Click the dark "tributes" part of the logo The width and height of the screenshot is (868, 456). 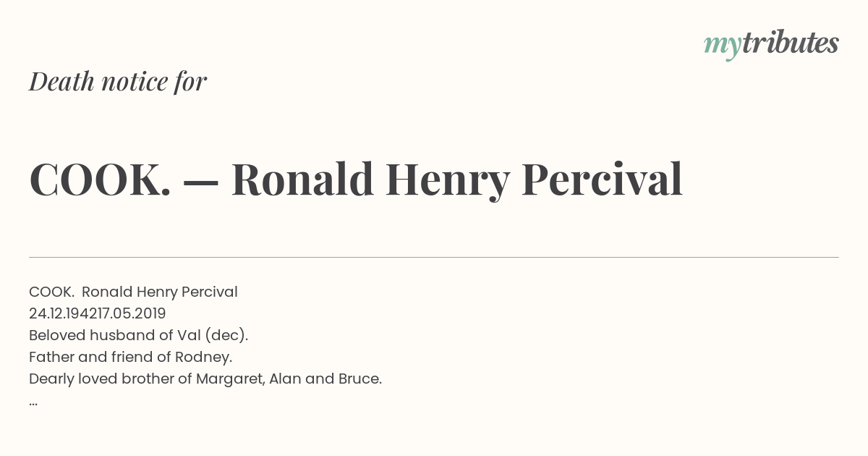pos(791,43)
